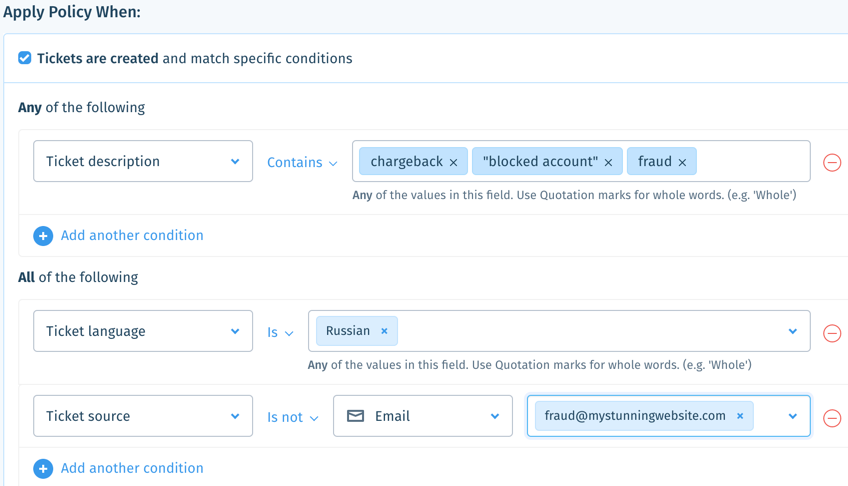Click into the description keywords input field
This screenshot has width=848, height=486.
[752, 161]
